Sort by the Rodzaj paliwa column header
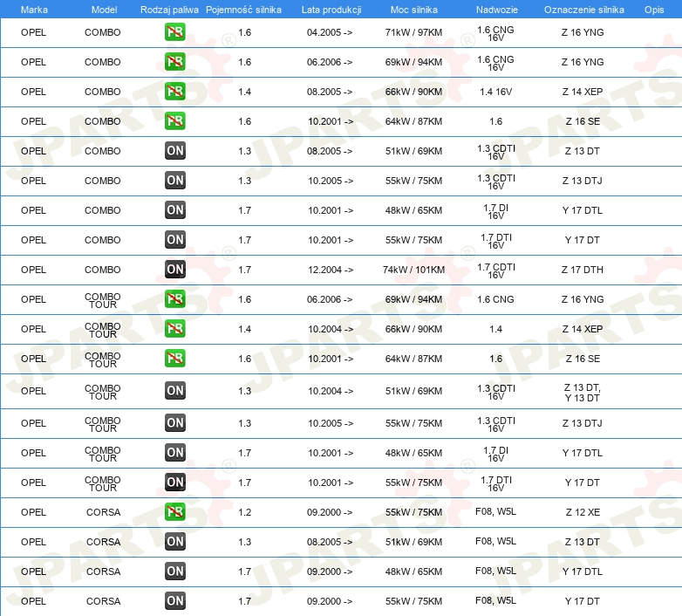The height and width of the screenshot is (616, 682). coord(169,10)
